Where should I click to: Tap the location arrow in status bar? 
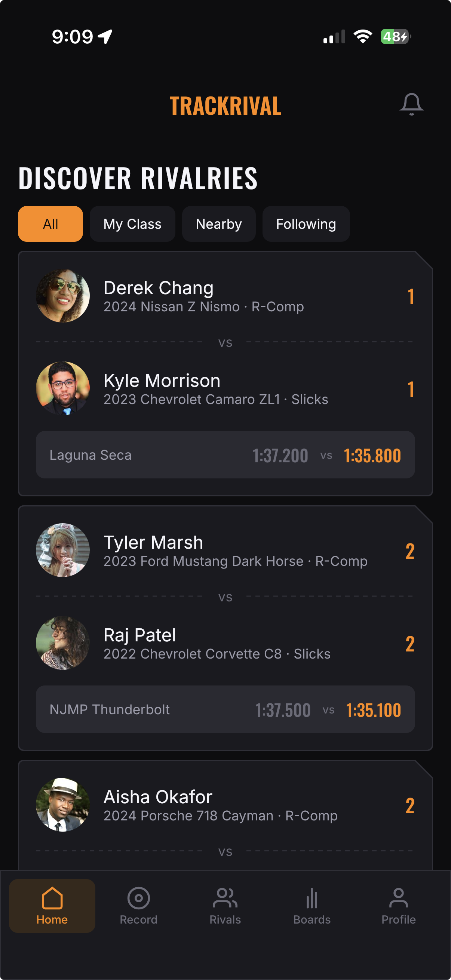coord(105,37)
